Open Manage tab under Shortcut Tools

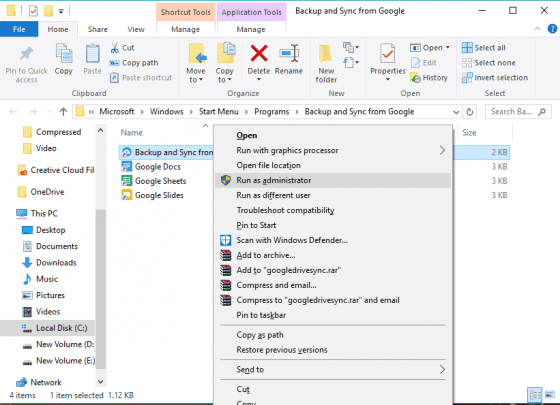click(x=185, y=29)
